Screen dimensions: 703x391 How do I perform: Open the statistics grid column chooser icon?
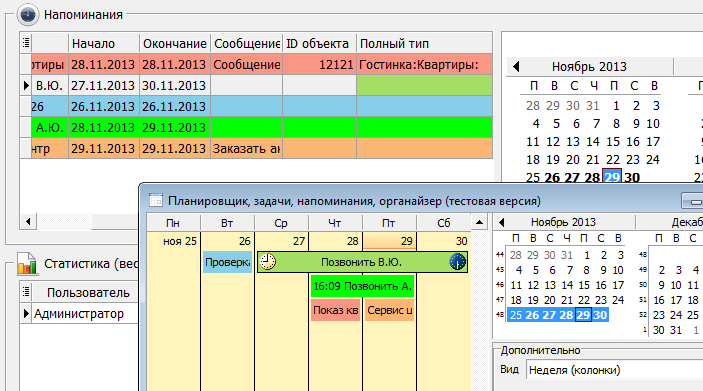tap(26, 292)
